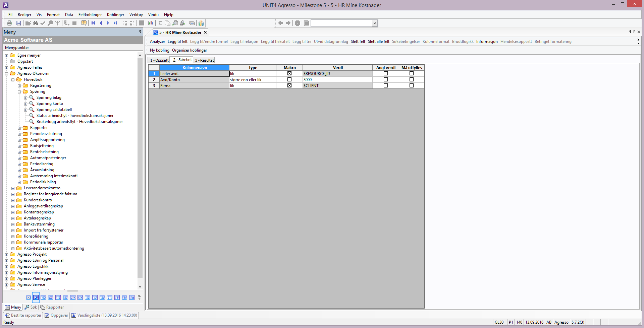
Task: Click the print preview magnifier icon
Action: point(175,23)
